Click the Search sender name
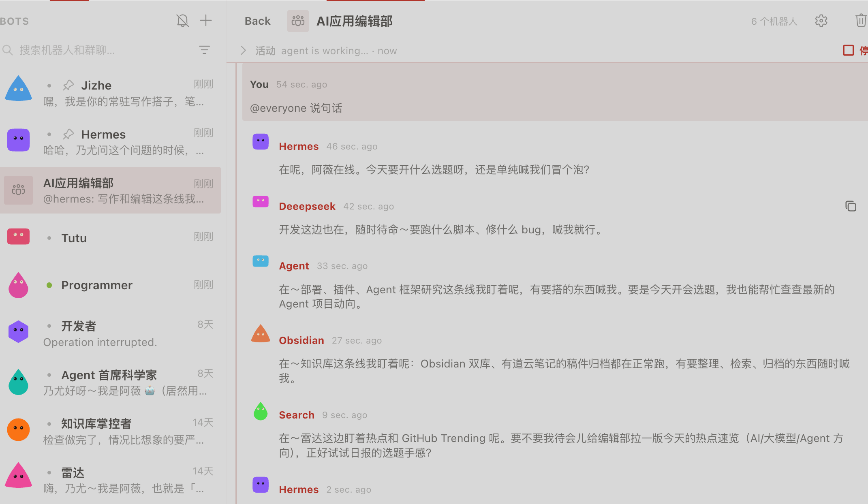Viewport: 868px width, 504px height. 297,415
